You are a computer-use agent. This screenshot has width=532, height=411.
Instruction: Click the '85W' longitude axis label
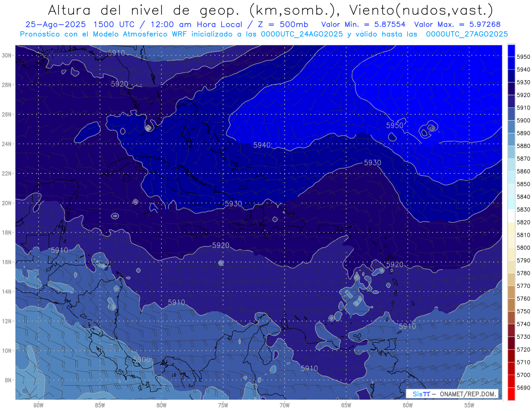100,406
